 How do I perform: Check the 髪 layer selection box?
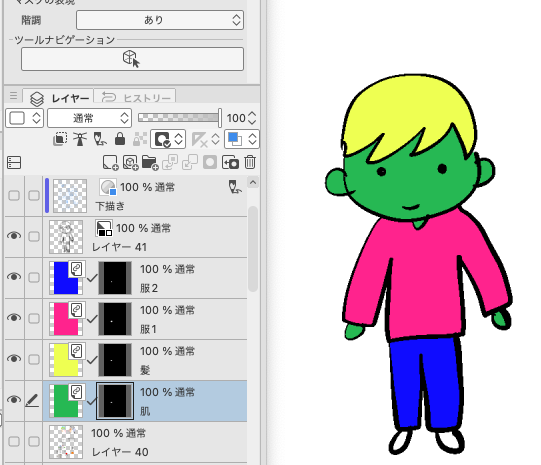[34, 359]
